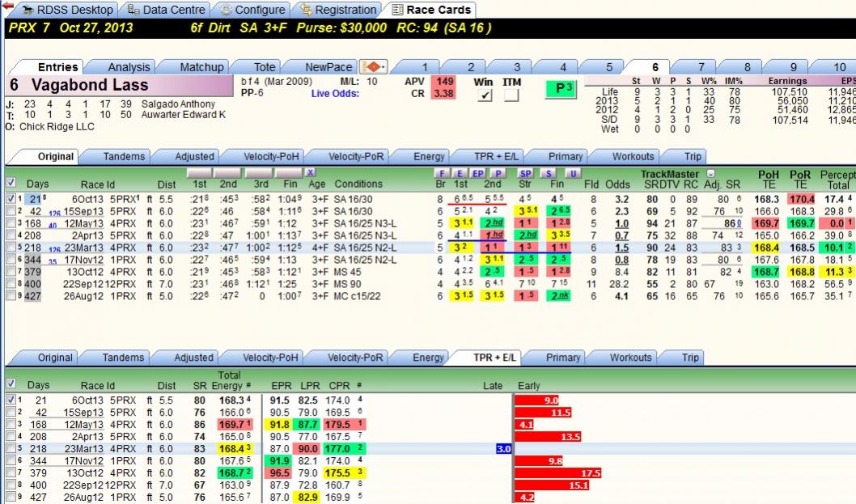Click the U running-style button
This screenshot has width=856, height=504.
(572, 173)
